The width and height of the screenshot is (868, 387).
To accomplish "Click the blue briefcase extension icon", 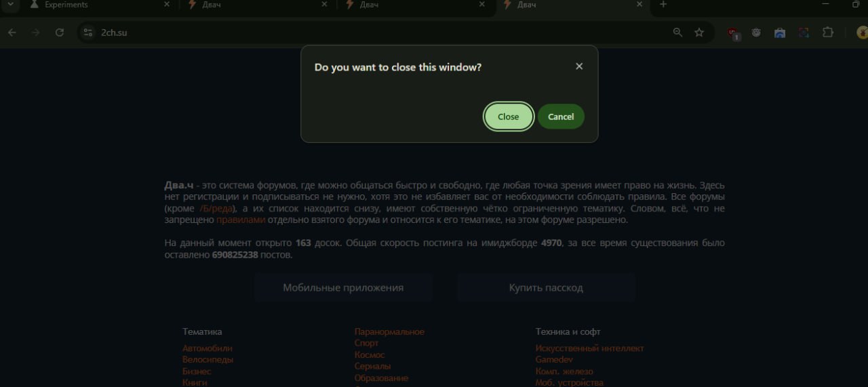I will click(780, 33).
